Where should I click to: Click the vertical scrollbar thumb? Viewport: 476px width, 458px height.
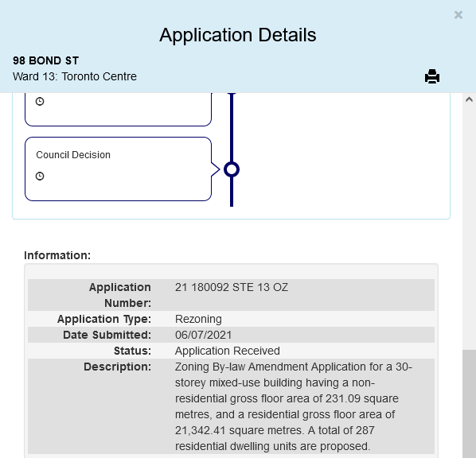tap(469, 404)
